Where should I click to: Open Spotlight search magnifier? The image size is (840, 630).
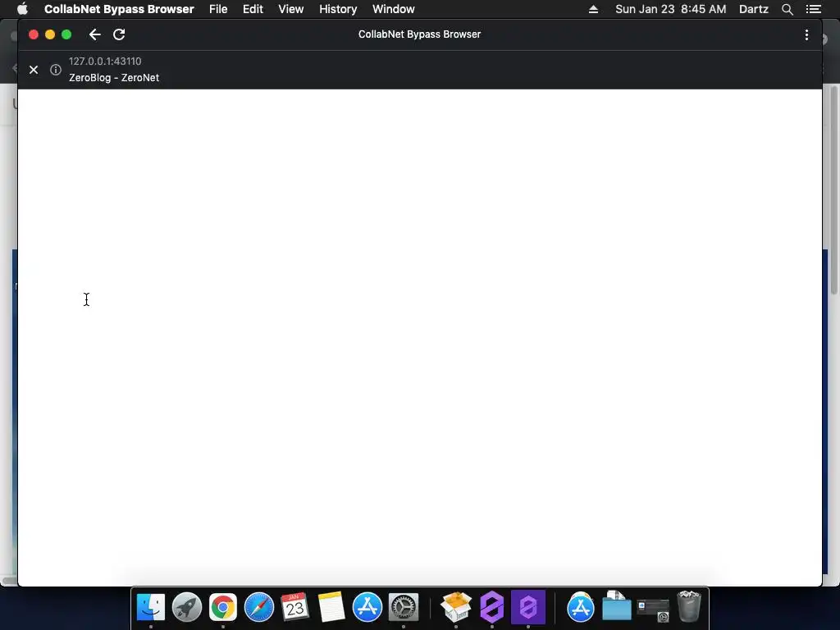click(x=787, y=9)
